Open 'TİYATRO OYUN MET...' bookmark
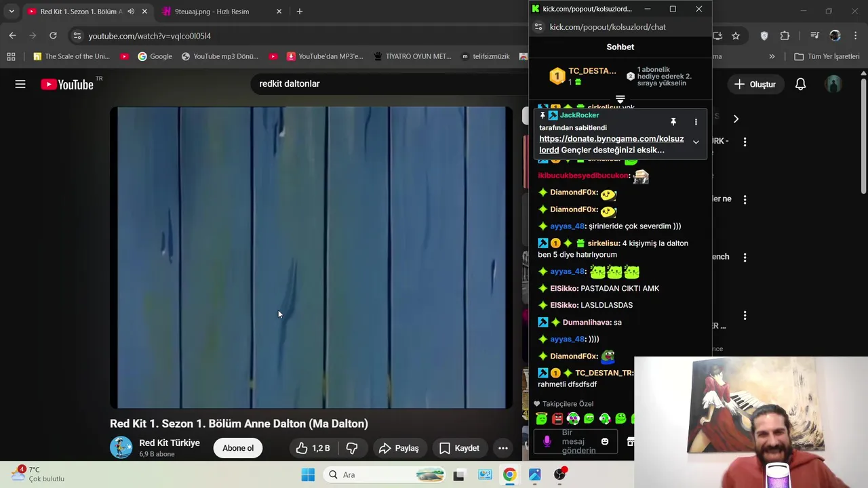Screen dimensions: 868x488 (x=412, y=56)
